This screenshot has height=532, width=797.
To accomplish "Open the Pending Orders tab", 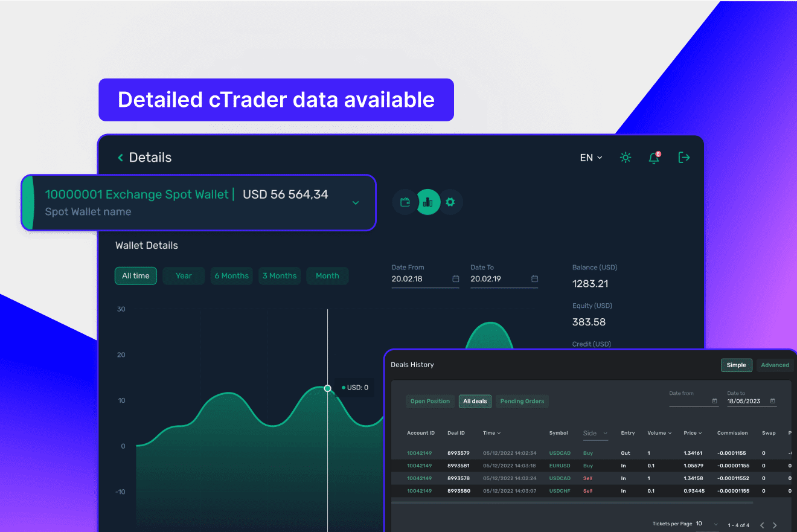I will click(x=522, y=402).
